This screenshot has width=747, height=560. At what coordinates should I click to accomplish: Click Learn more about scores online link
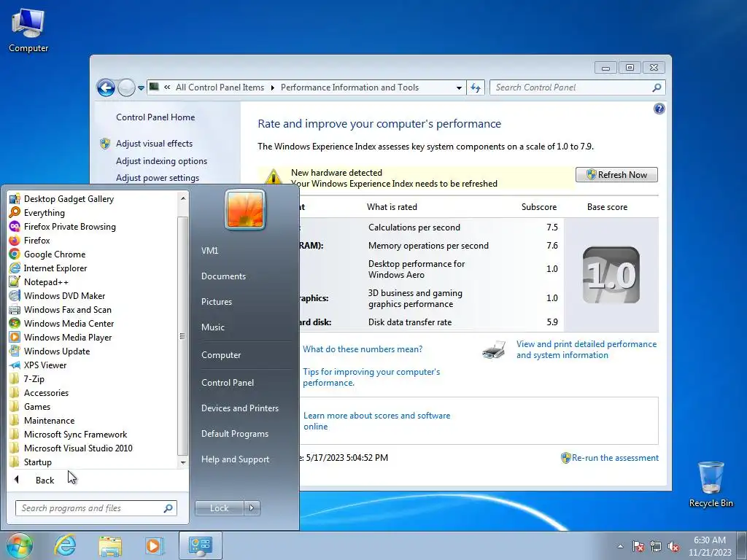pyautogui.click(x=377, y=421)
